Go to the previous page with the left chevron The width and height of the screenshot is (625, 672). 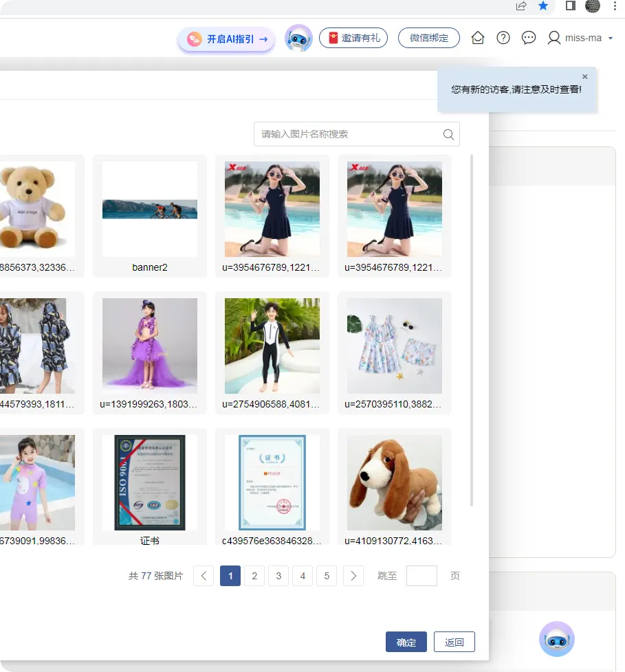coord(204,576)
